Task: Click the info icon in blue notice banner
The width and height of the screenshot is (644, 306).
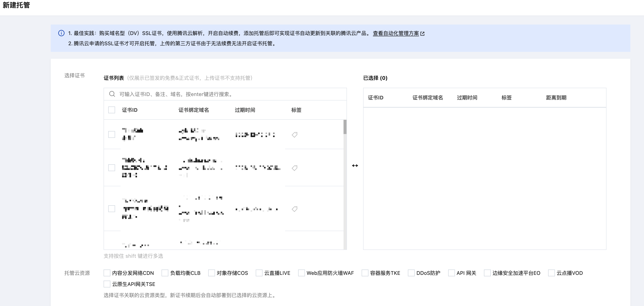Action: 61,33
